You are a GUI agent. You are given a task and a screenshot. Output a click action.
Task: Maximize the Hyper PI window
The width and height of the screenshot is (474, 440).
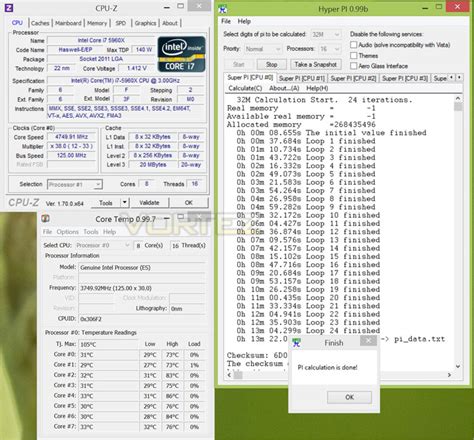pyautogui.click(x=439, y=6)
